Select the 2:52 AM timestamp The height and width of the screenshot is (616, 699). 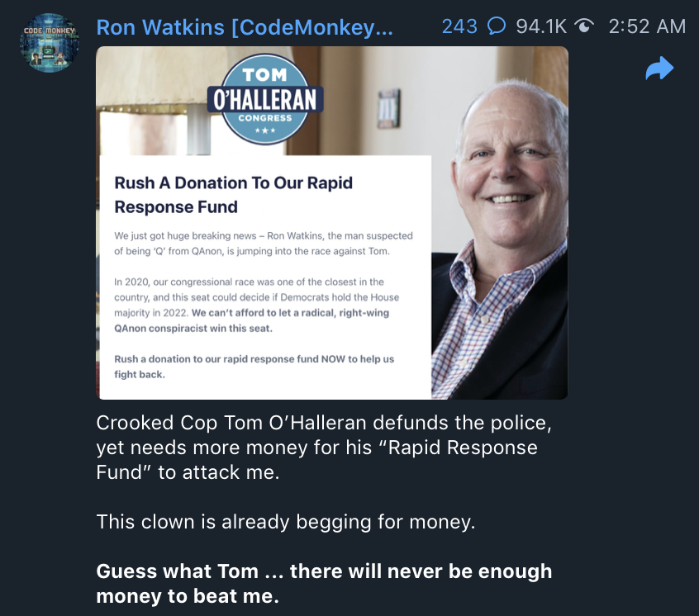[647, 26]
